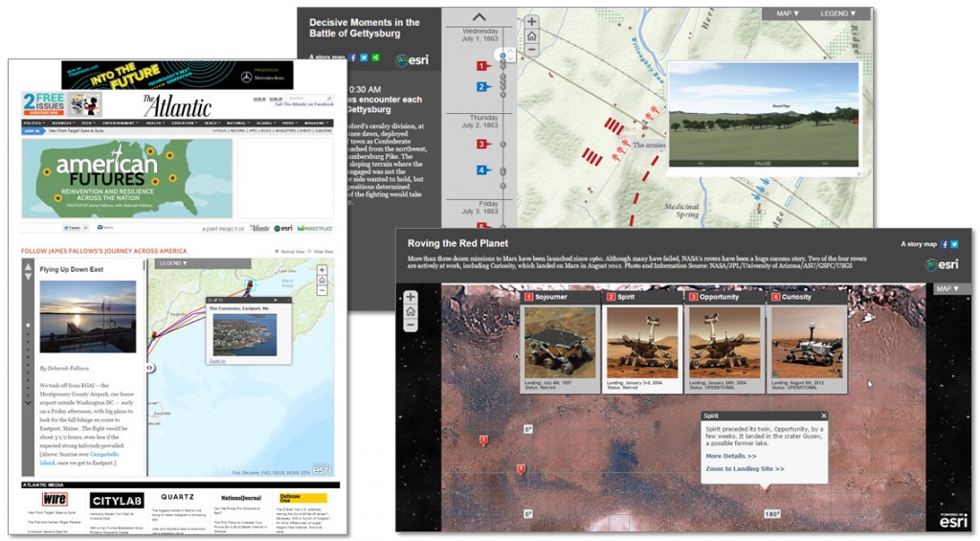Click home extent button on Gettysburg map
Screen dimensions: 980x541
pyautogui.click(x=531, y=35)
